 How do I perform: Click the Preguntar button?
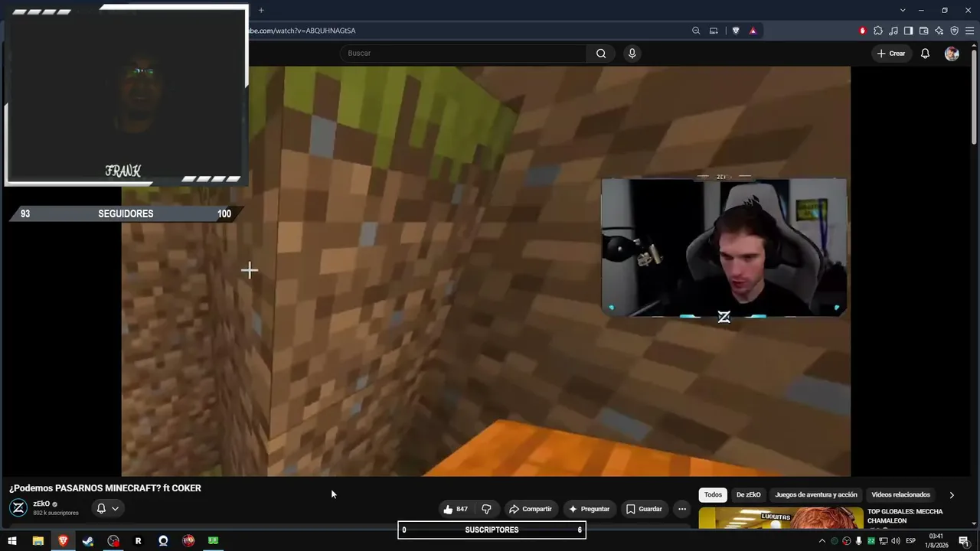[x=589, y=509]
